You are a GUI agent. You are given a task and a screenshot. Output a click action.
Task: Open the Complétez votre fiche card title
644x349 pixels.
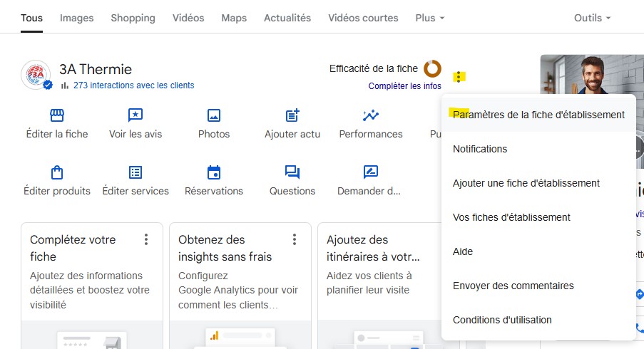point(73,248)
